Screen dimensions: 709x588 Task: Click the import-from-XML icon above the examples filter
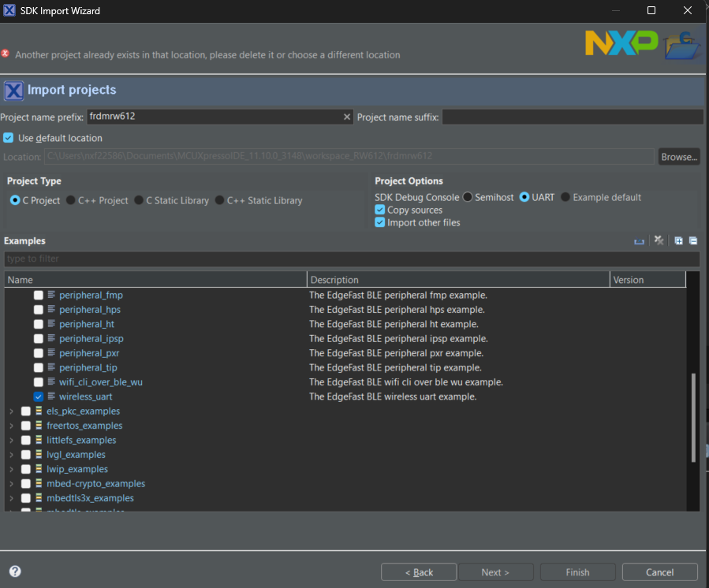point(640,241)
